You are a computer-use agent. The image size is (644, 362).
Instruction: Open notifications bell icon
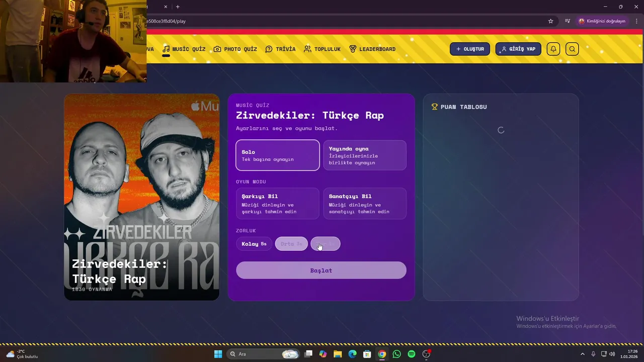coord(553,49)
